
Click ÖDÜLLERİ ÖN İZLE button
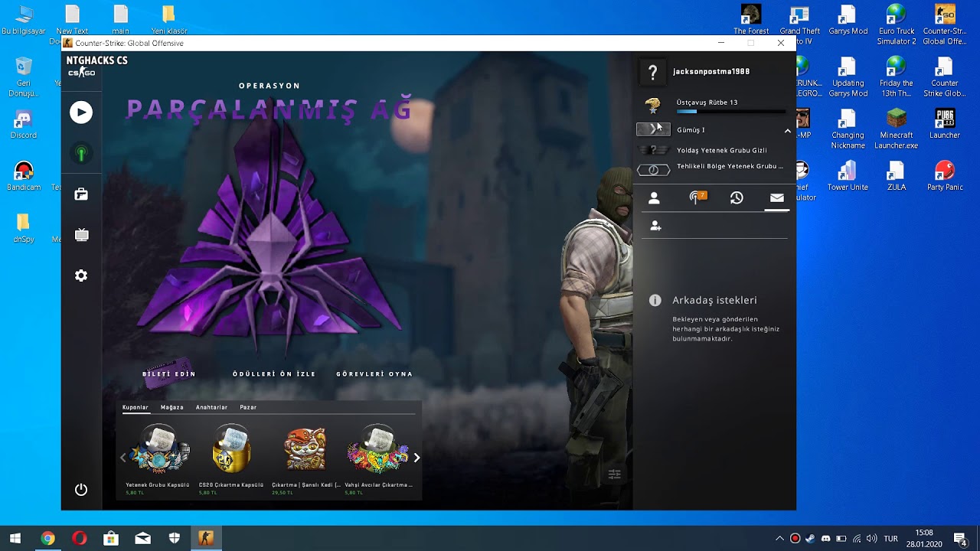pos(274,374)
